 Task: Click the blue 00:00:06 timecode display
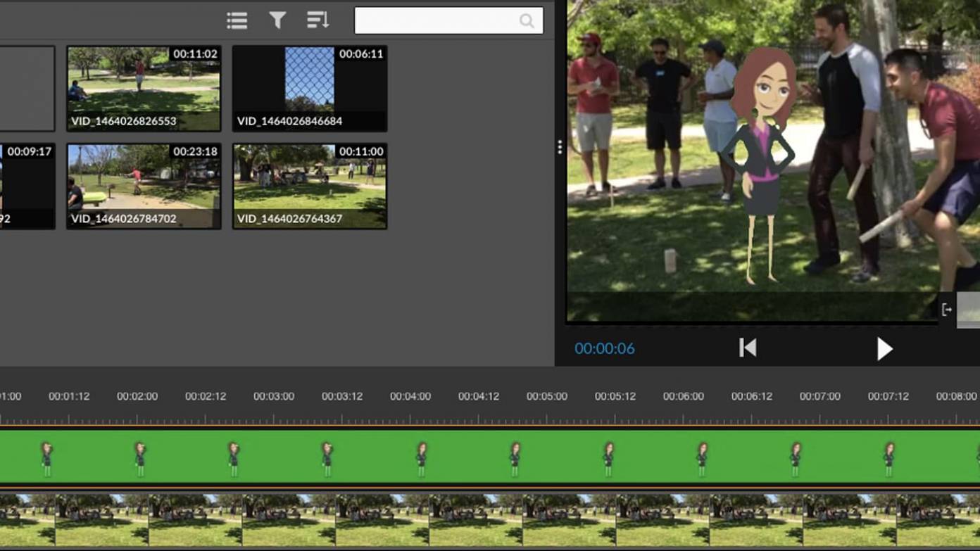point(604,348)
